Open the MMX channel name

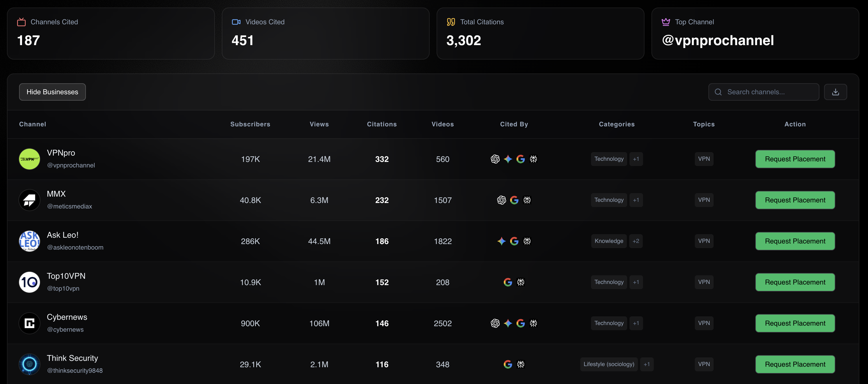tap(56, 194)
